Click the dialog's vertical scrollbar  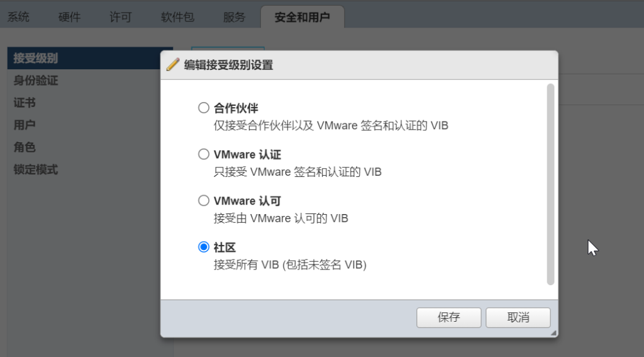point(551,184)
